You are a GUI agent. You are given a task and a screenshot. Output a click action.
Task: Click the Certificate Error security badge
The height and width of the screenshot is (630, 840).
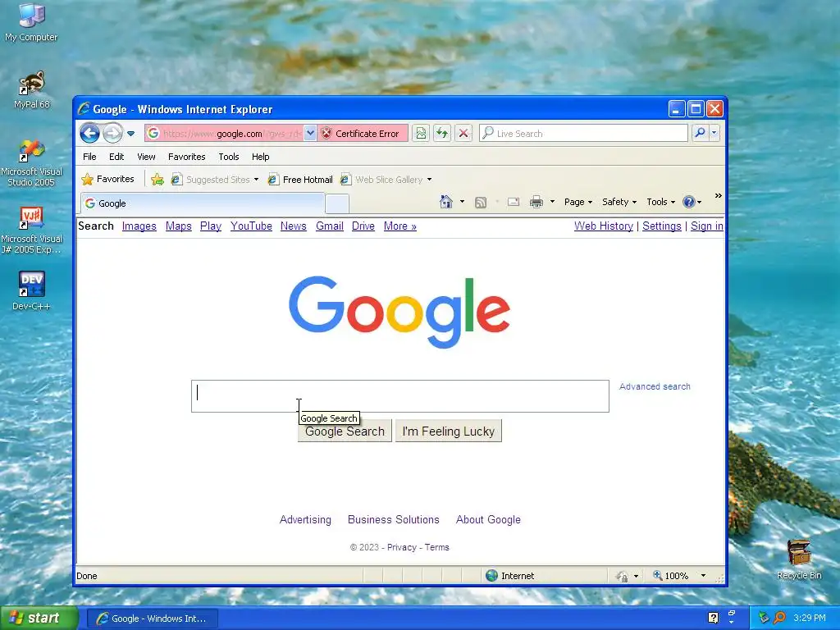[x=362, y=134]
